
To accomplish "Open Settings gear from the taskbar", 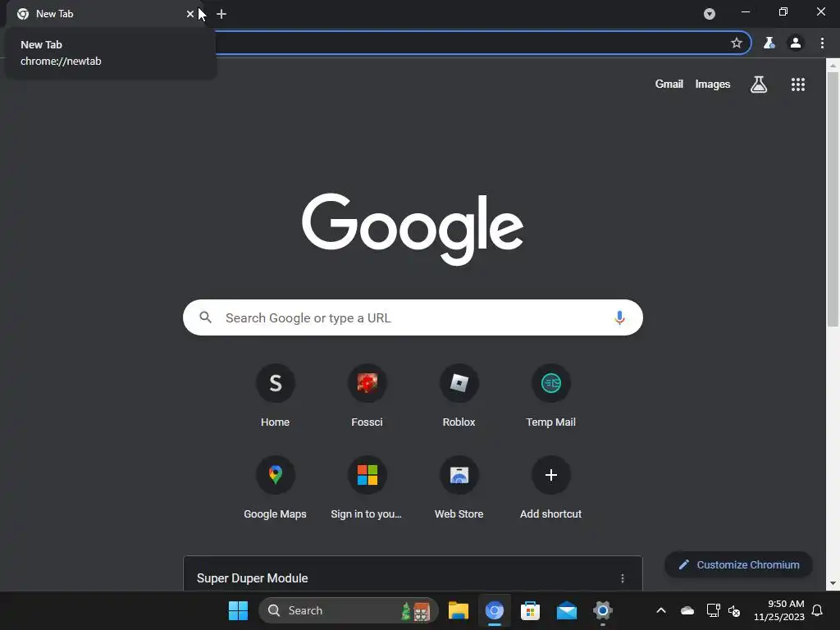I will pos(603,610).
